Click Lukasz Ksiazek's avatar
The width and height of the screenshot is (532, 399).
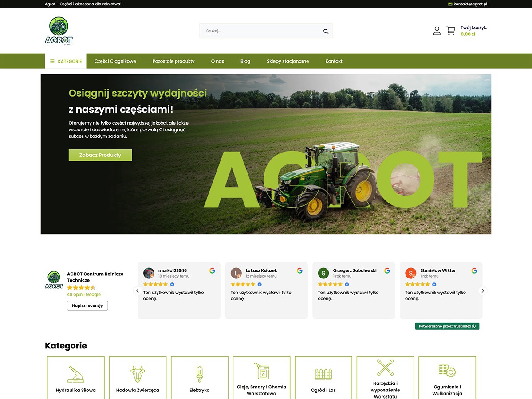(x=236, y=273)
